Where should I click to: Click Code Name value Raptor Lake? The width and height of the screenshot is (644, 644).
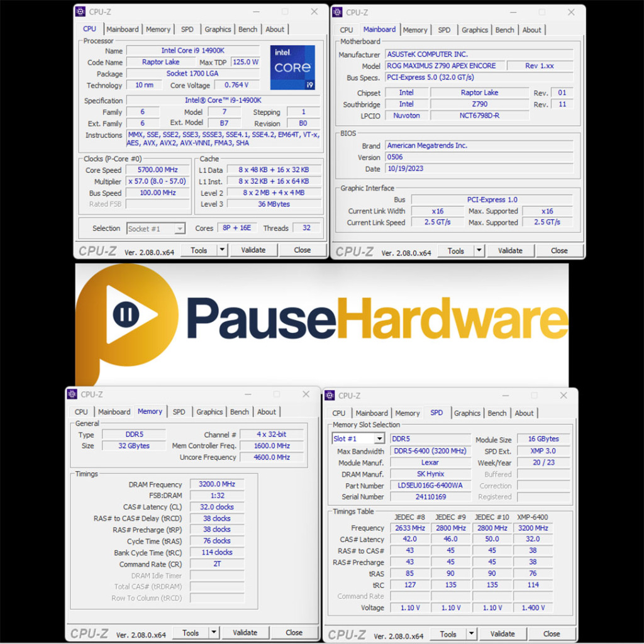pyautogui.click(x=160, y=62)
